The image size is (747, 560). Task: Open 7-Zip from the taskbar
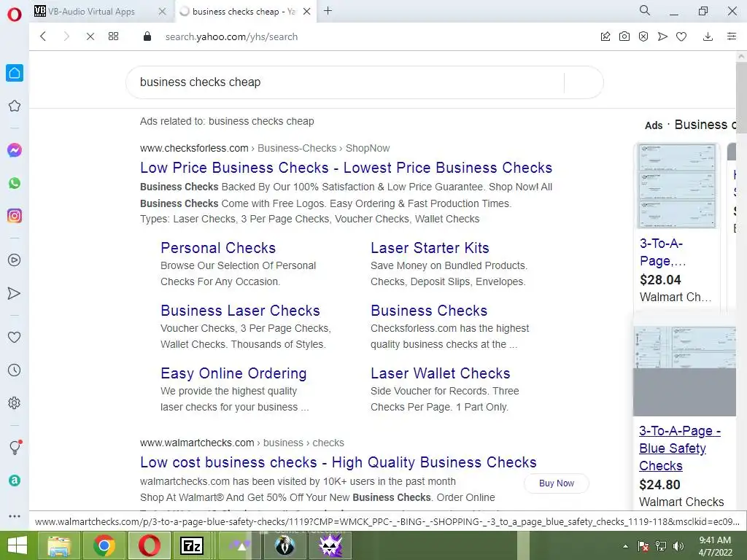pyautogui.click(x=192, y=545)
